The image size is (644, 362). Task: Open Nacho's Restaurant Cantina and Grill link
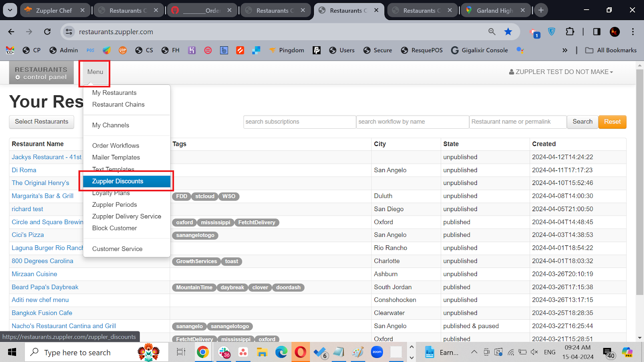64,326
